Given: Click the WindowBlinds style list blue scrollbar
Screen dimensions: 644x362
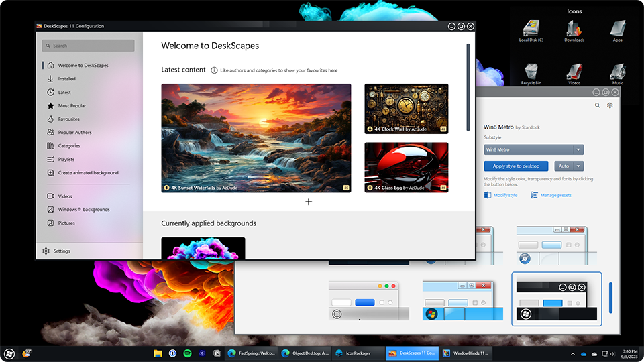Looking at the screenshot, I should [x=610, y=298].
